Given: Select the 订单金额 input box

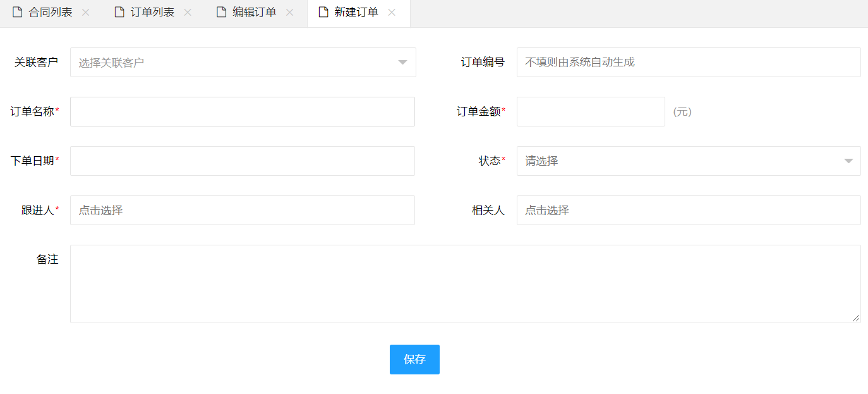Looking at the screenshot, I should point(591,112).
